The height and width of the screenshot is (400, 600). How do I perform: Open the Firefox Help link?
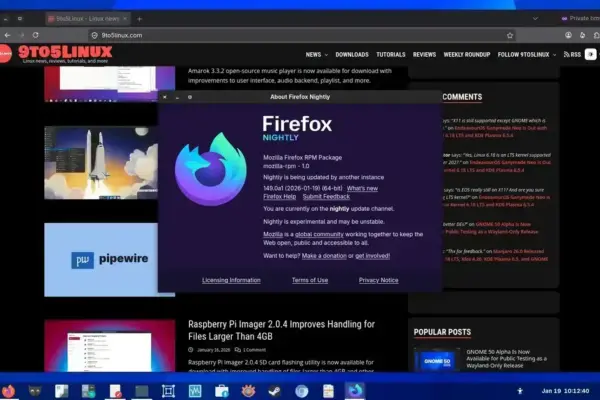click(279, 197)
